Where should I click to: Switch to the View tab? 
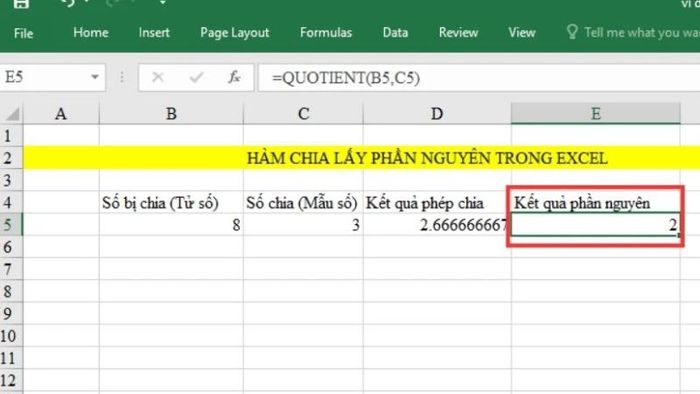[x=521, y=33]
